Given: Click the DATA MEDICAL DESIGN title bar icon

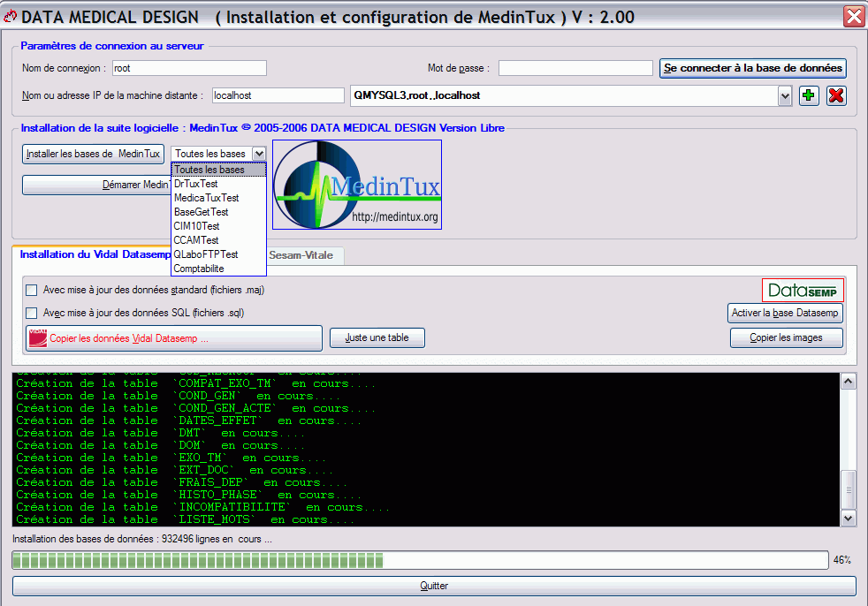Looking at the screenshot, I should coord(10,17).
